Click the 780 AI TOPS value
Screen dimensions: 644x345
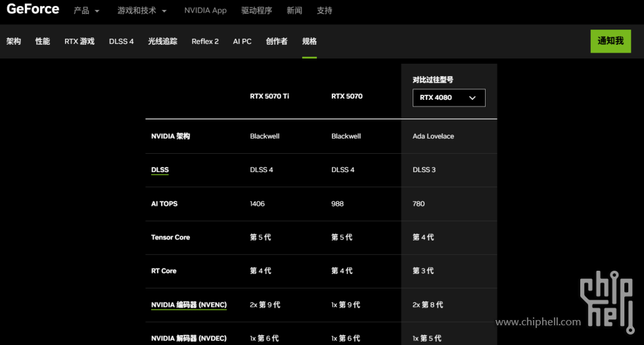coord(419,204)
